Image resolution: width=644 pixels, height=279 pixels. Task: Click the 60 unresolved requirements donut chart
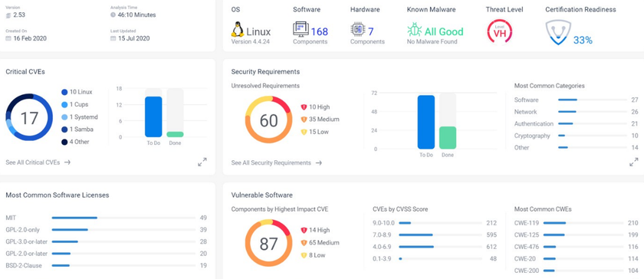tap(268, 120)
